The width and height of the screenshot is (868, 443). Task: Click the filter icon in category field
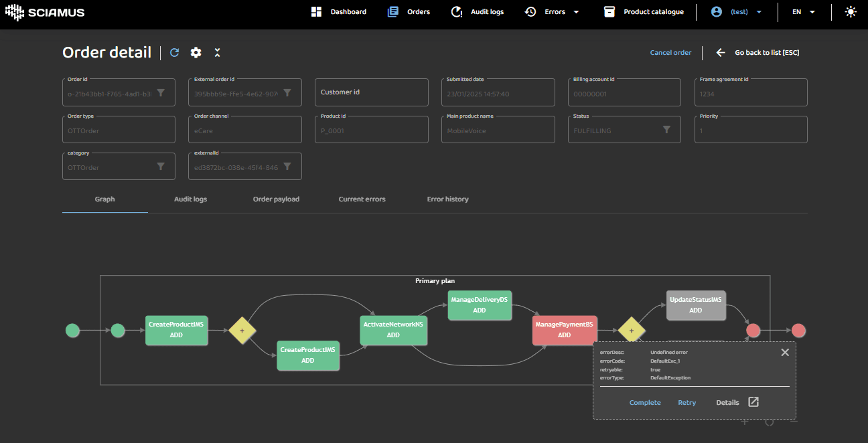point(161,167)
